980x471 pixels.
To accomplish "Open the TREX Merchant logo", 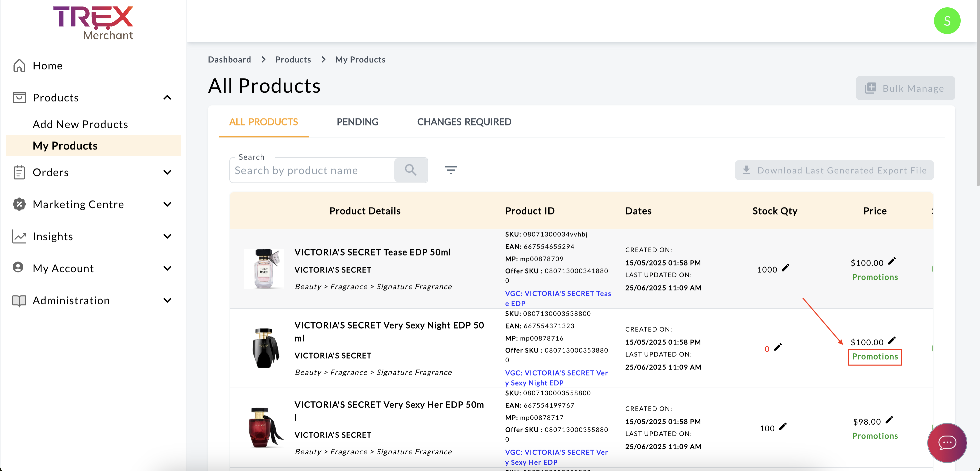I will coord(93,23).
